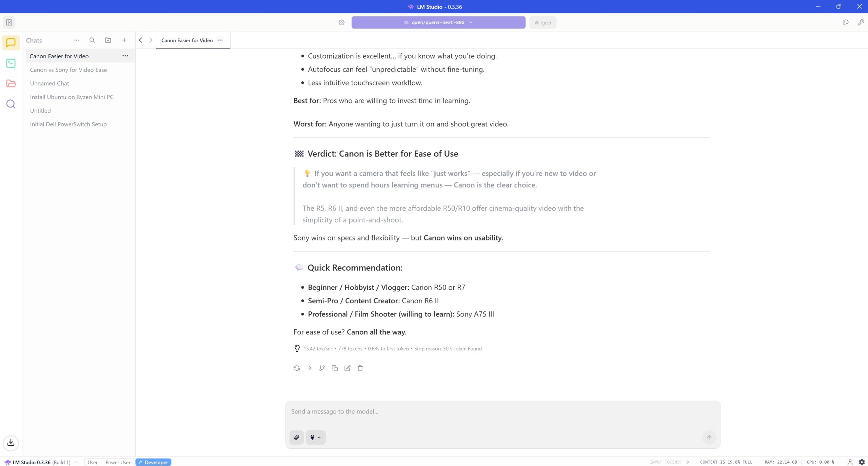Eject the loaded model
This screenshot has height=466, width=868.
[542, 22]
